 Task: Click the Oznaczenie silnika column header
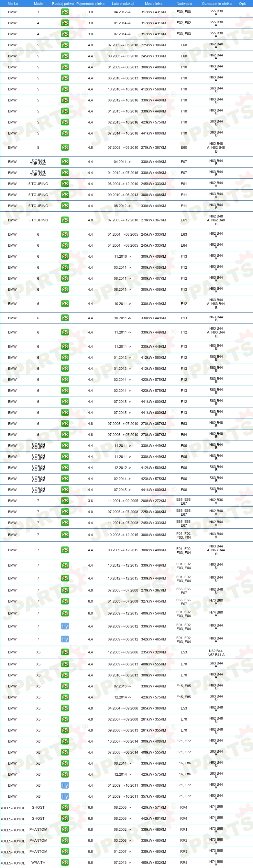click(216, 4)
